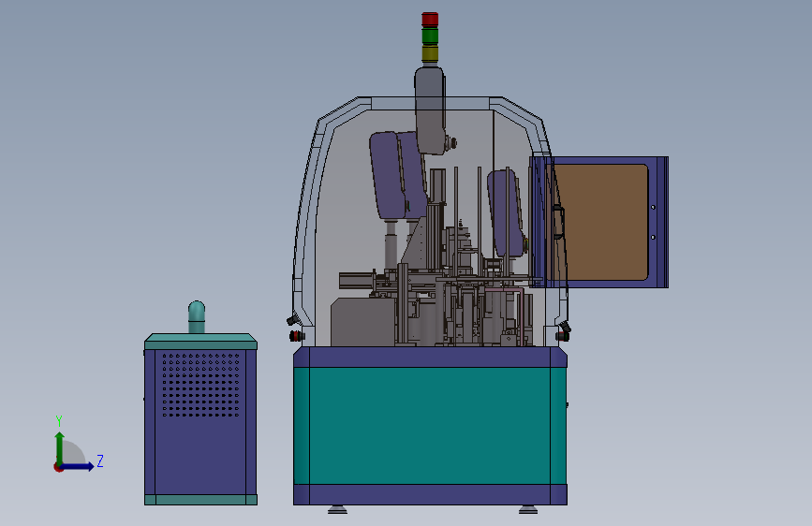Select the red button on the machine's left side
This screenshot has width=812, height=526.
pos(296,336)
